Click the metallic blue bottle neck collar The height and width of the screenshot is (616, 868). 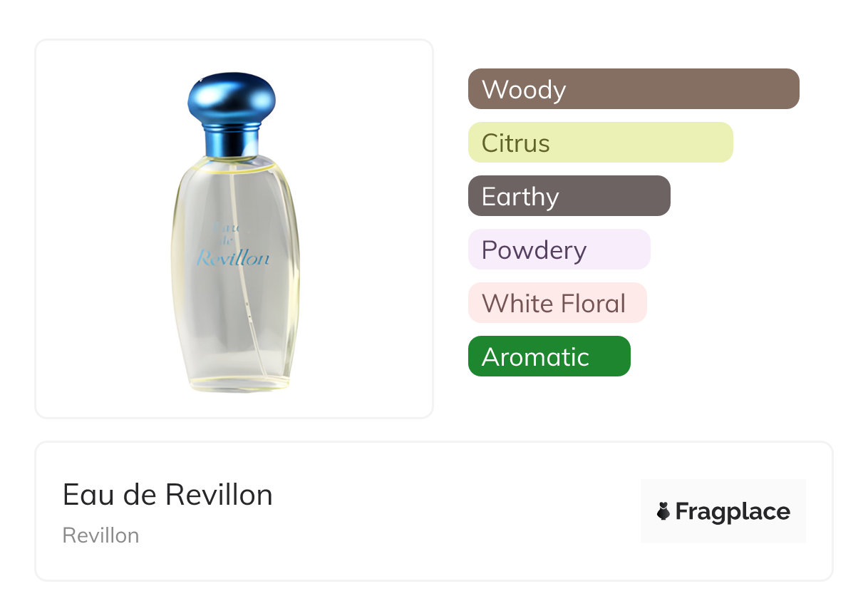(x=232, y=140)
